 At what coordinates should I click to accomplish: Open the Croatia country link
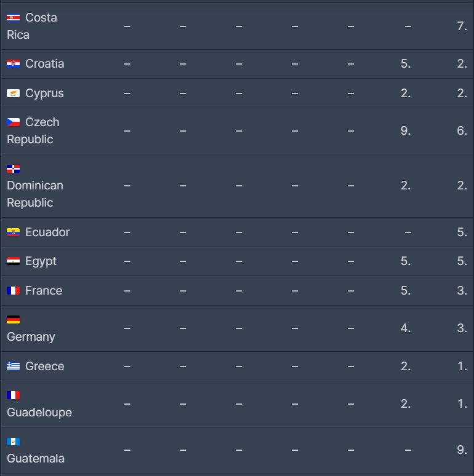pos(44,64)
